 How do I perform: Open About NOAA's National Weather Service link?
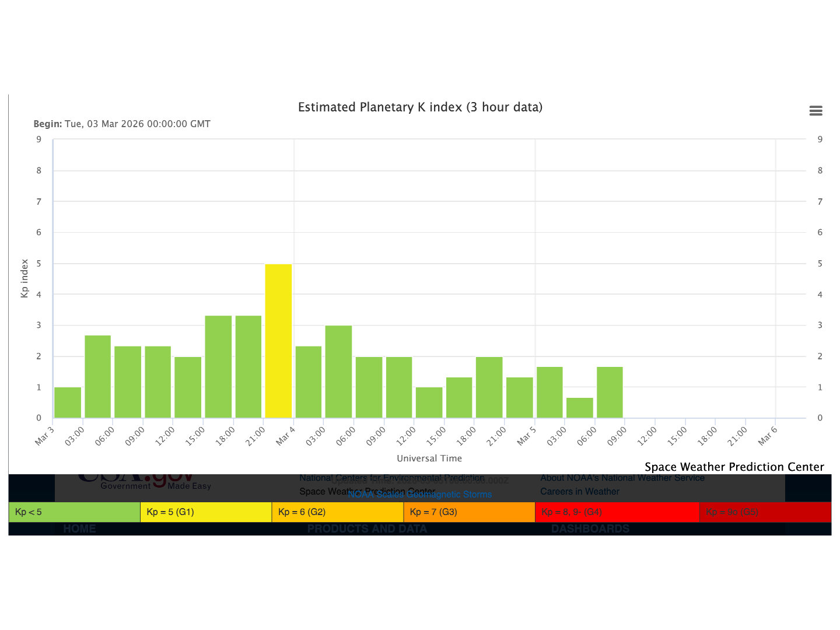point(622,478)
